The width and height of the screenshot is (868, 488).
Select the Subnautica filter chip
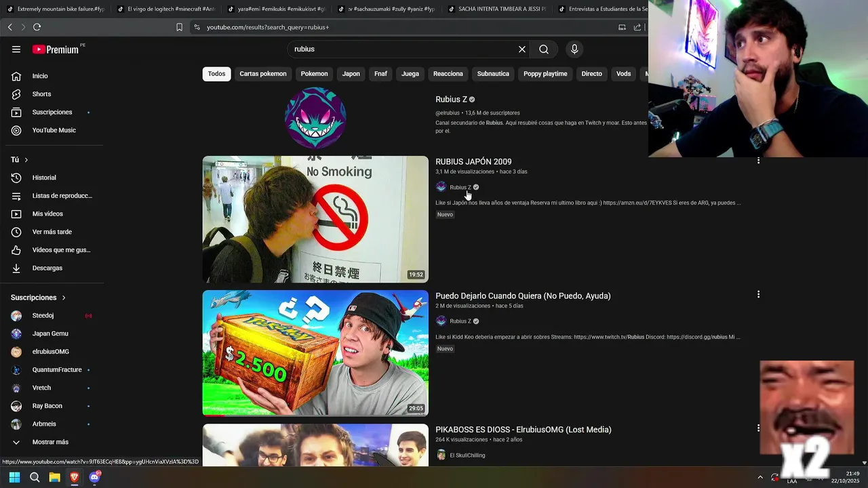493,74
